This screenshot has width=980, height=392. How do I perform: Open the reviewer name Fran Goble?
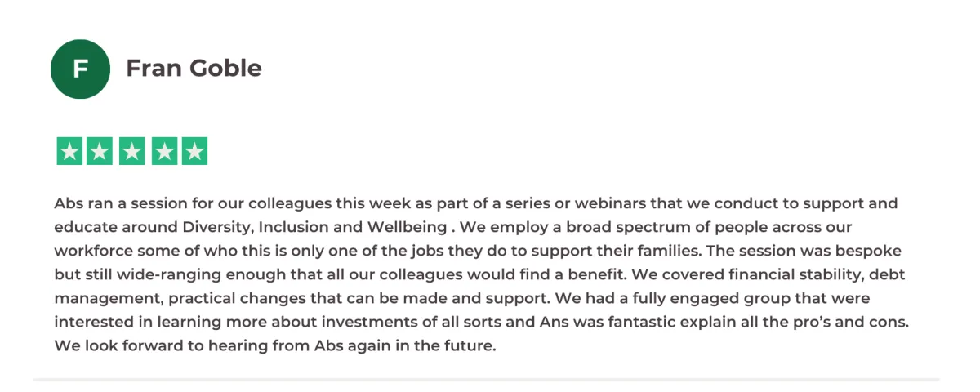194,69
